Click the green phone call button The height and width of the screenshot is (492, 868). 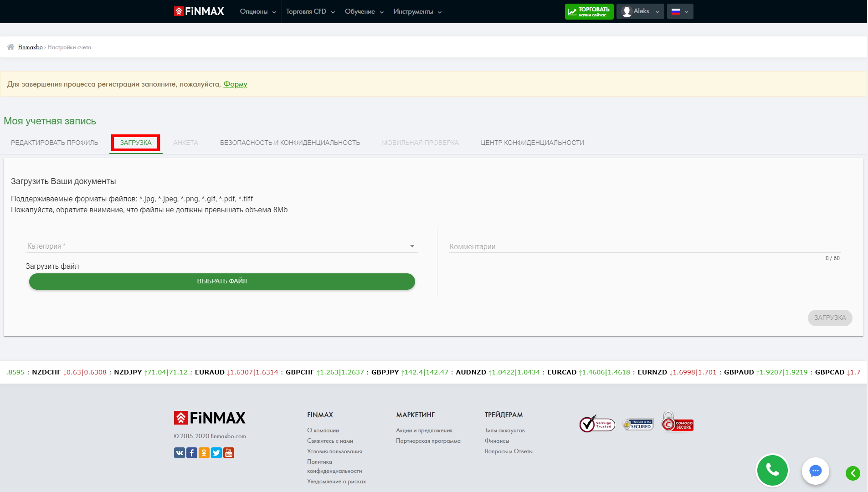[x=772, y=470]
